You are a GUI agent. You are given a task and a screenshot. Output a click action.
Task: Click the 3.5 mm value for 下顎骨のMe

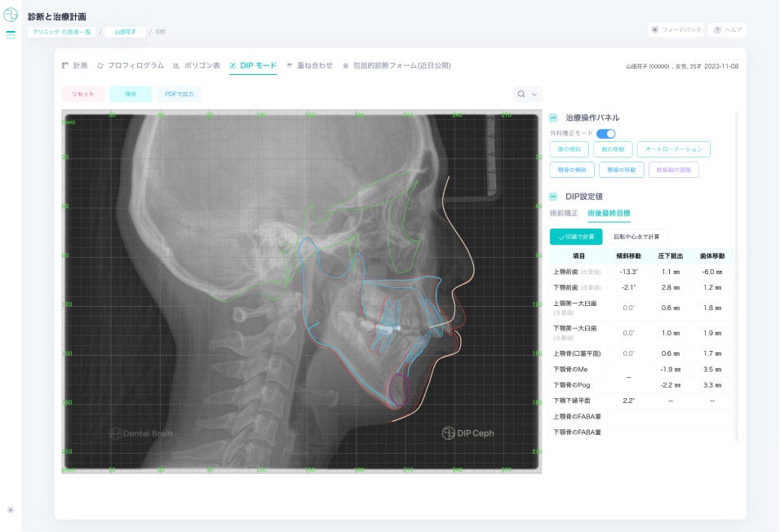(712, 370)
